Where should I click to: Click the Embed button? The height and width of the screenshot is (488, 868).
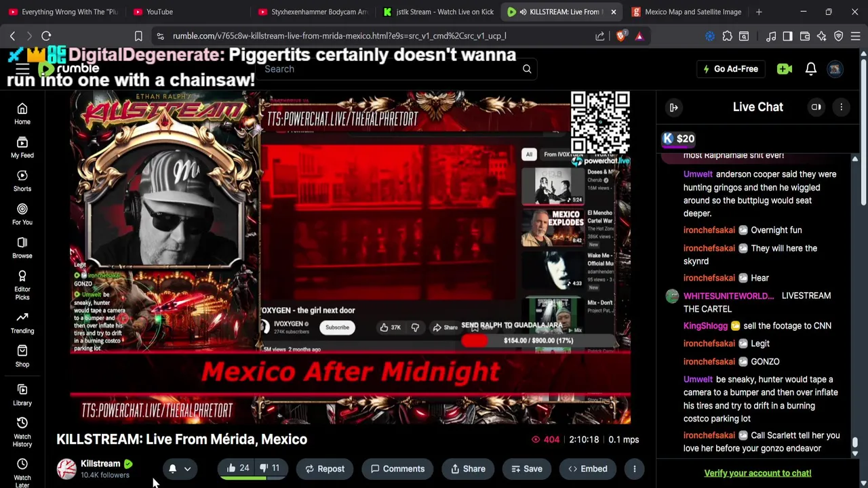tap(588, 468)
